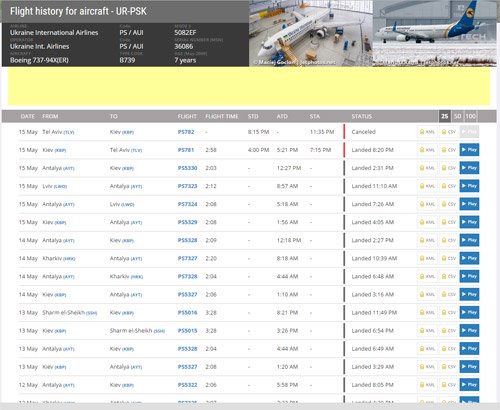The height and width of the screenshot is (410, 500).
Task: Play flight PS7327 from Kharkiv
Action: [x=469, y=258]
